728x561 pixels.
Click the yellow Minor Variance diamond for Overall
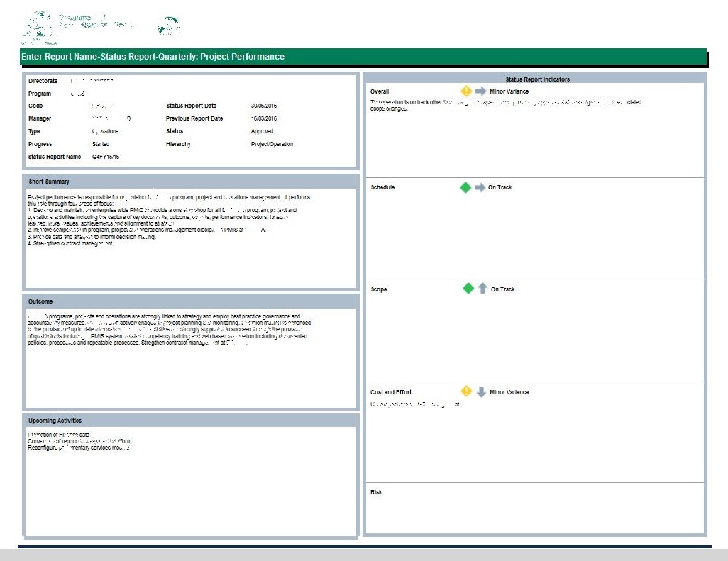(466, 90)
